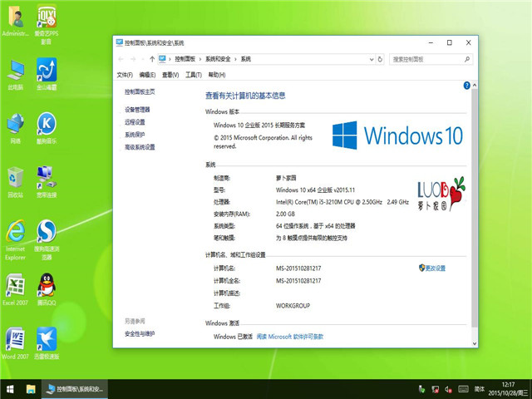The image size is (532, 399).
Task: Launch the Kugou Music (酷狗音乐) icon
Action: point(47,128)
